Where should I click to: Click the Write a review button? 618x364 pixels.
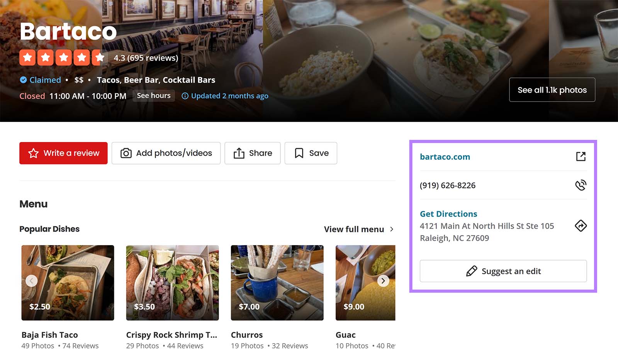(63, 153)
